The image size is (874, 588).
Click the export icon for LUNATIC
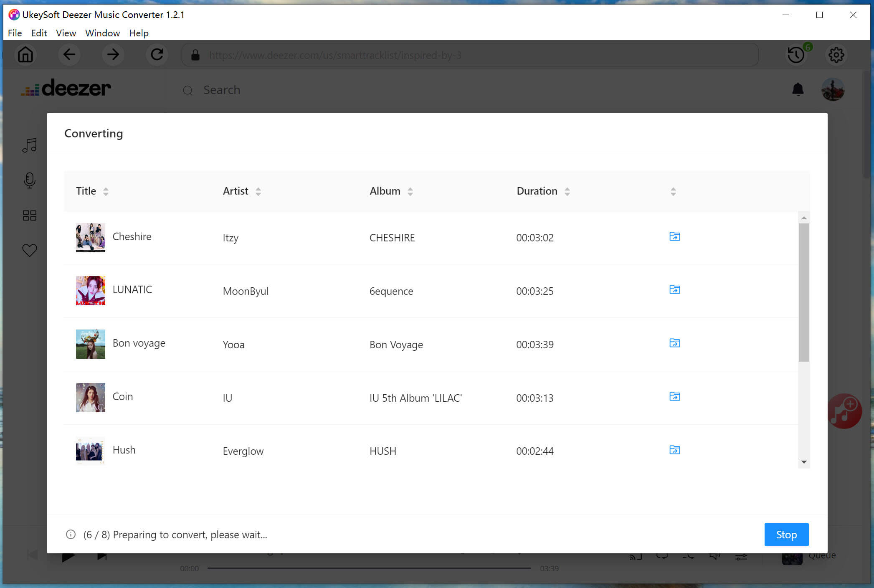point(674,289)
